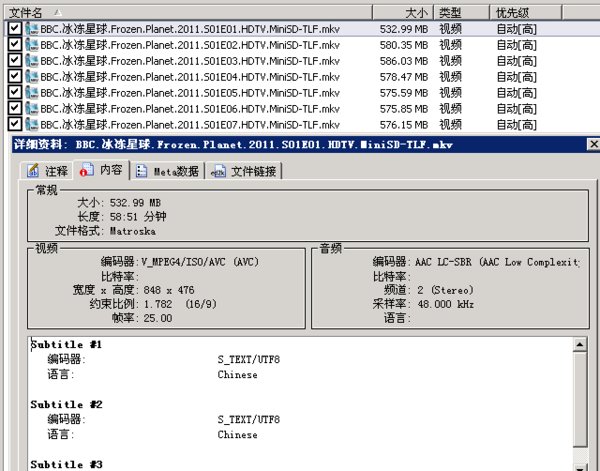Click the priority value of S01E02 row
Image resolution: width=600 pixels, height=471 pixels.
[516, 45]
